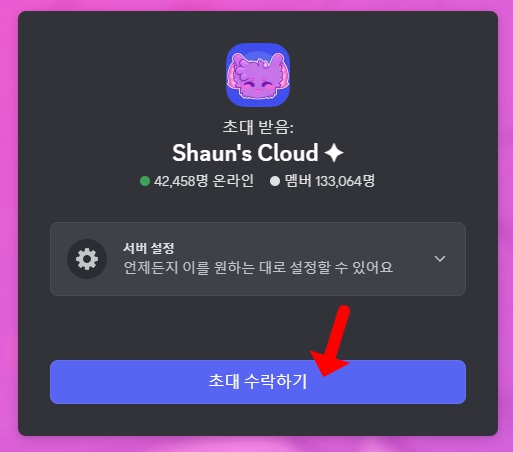
Task: Click the pink background outside the dialog
Action: 8,227
